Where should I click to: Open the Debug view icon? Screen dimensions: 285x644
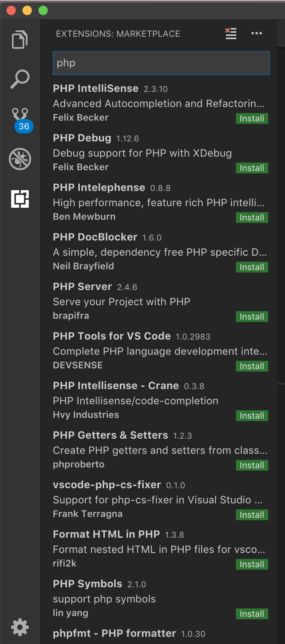20,159
